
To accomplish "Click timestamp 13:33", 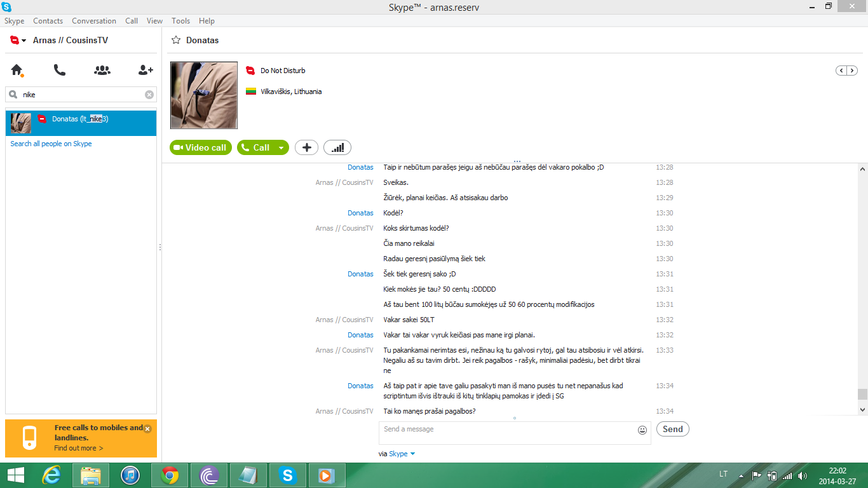I will pyautogui.click(x=665, y=350).
